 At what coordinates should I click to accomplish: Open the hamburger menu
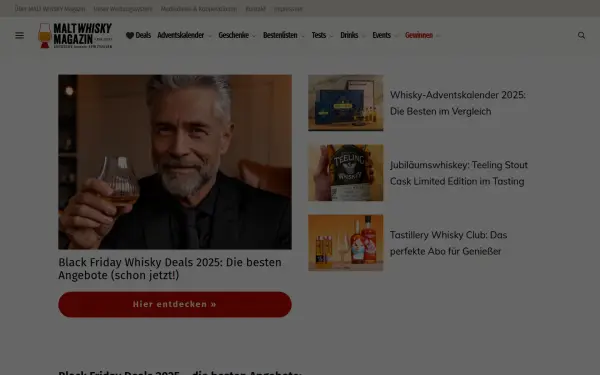20,35
